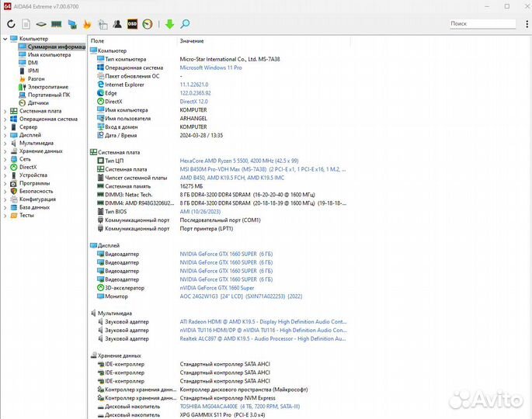The image size is (532, 419).
Task: Open the Report document icon in toolbar
Action: tap(26, 24)
